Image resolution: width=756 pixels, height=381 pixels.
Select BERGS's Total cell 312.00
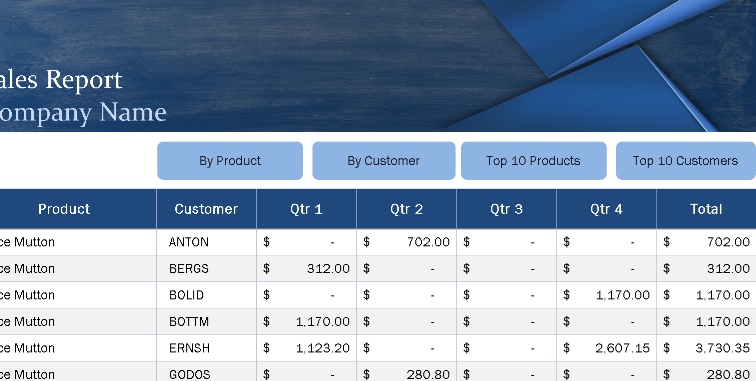point(706,269)
